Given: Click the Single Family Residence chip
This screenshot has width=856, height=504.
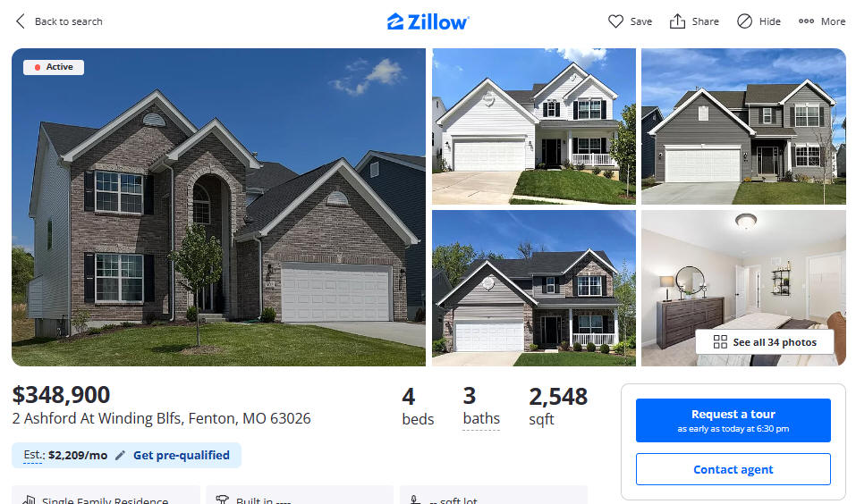Looking at the screenshot, I should coord(106,495).
